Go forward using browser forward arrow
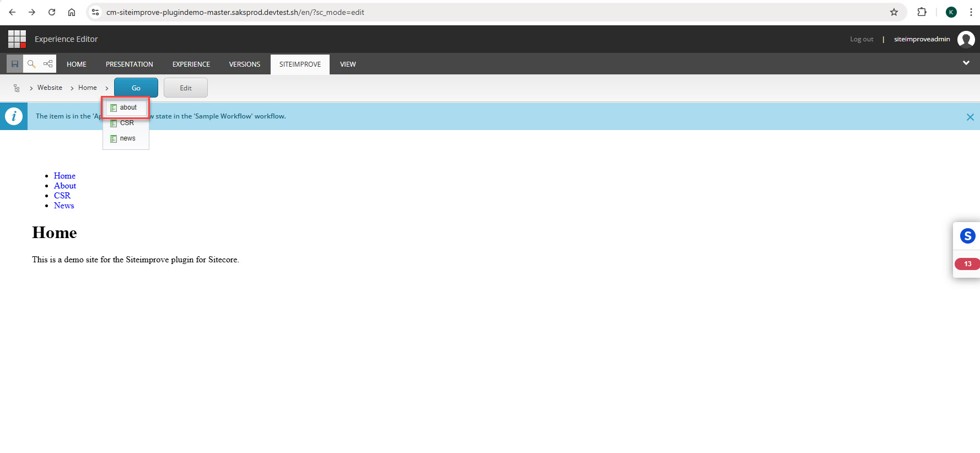The image size is (980, 453). [x=32, y=12]
